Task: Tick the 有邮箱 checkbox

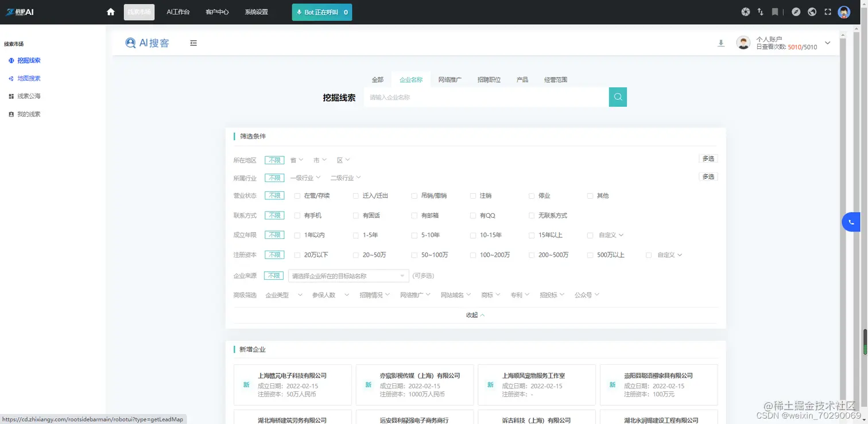Action: point(414,215)
